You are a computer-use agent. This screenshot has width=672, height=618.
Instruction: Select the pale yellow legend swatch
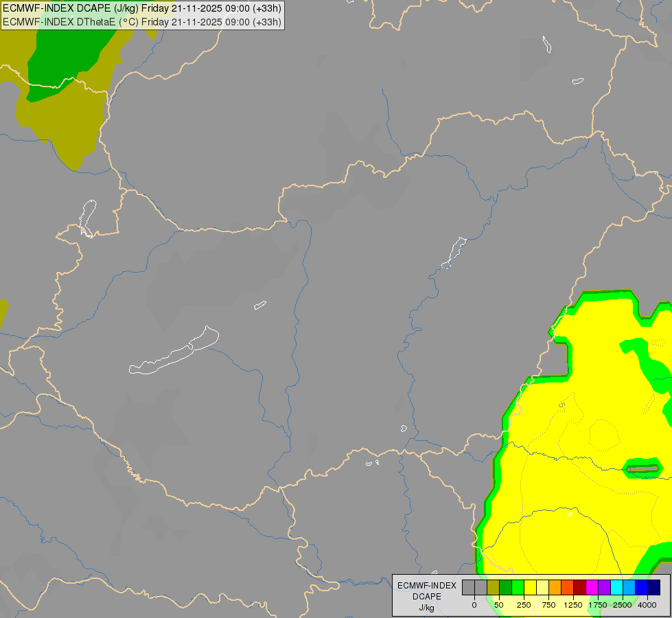543,587
